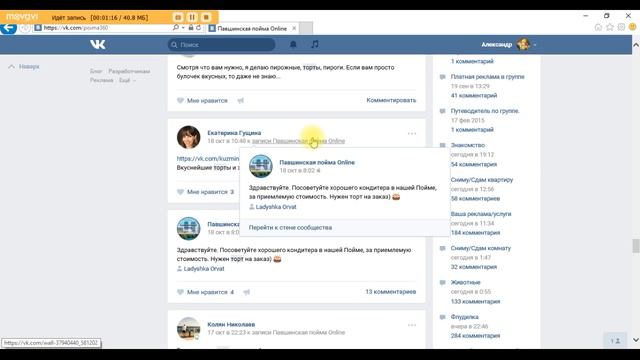
Task: Click community avatar in the popup preview
Action: coord(261,166)
